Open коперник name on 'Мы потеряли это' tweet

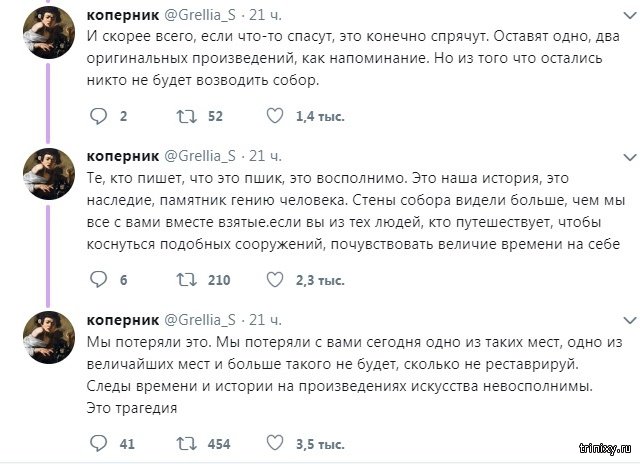point(120,320)
